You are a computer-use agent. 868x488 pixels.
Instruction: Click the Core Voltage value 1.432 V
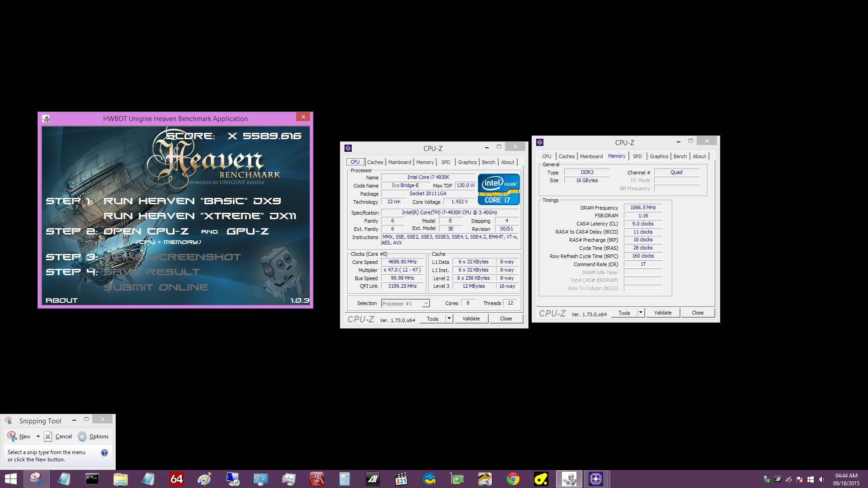pyautogui.click(x=459, y=202)
